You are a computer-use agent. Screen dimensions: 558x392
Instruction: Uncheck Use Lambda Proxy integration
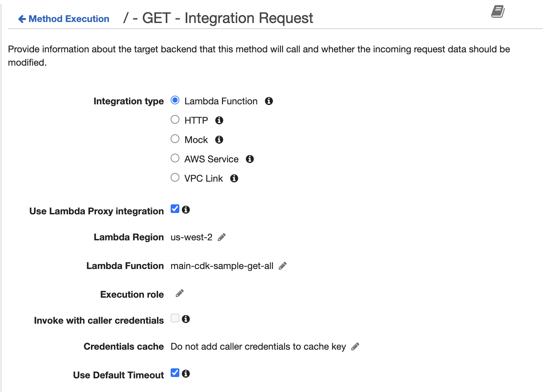pos(175,209)
